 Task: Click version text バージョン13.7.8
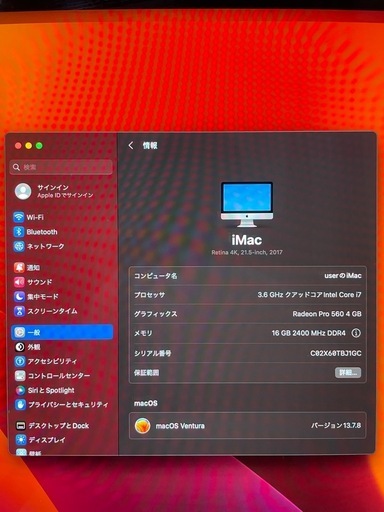(x=336, y=425)
